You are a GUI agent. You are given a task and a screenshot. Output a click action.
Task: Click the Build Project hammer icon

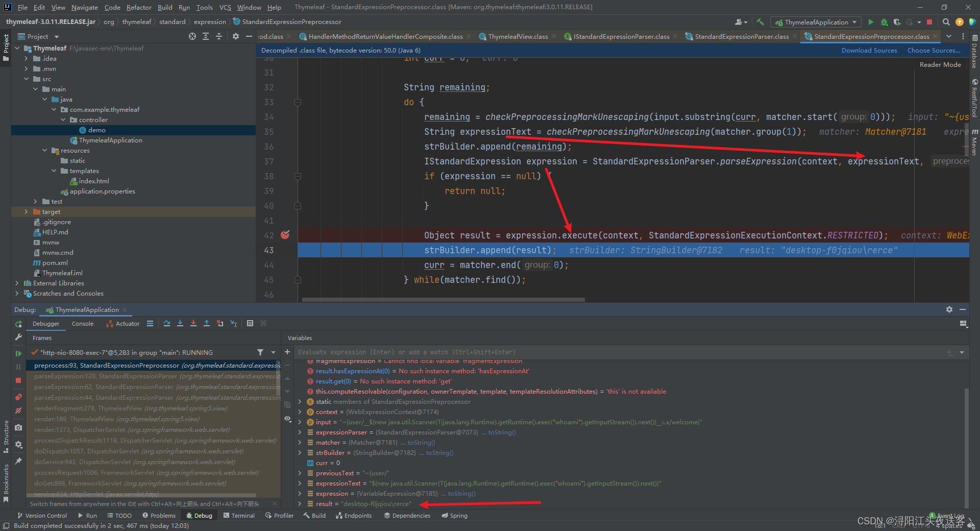click(x=760, y=22)
